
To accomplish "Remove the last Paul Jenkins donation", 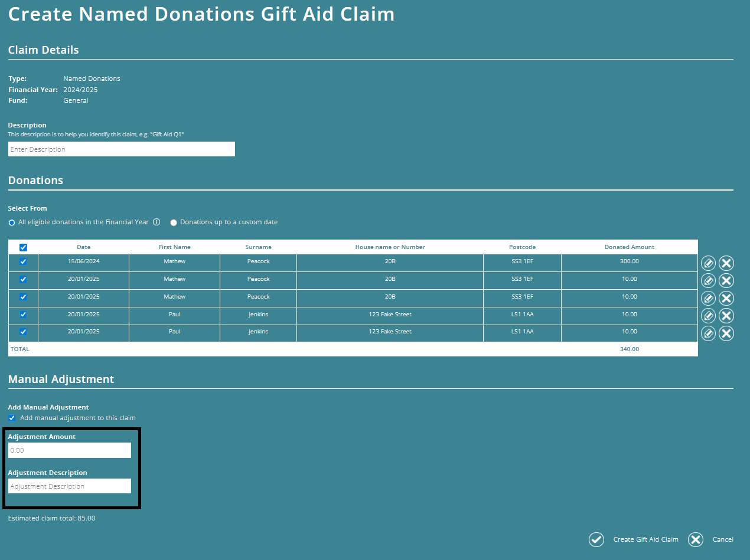I will (x=726, y=333).
